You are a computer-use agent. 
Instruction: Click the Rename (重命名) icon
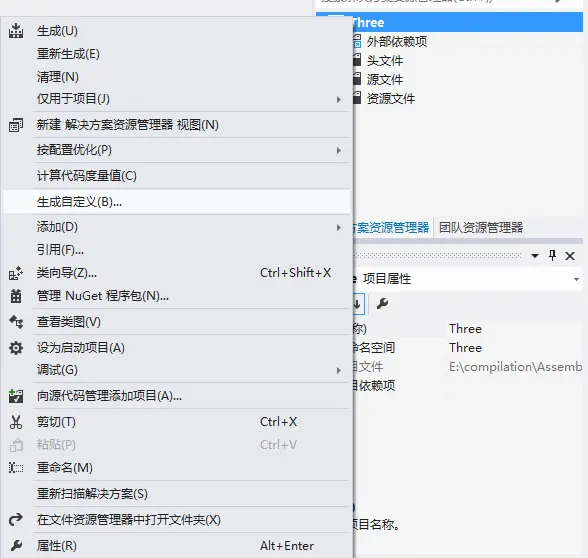(16, 468)
